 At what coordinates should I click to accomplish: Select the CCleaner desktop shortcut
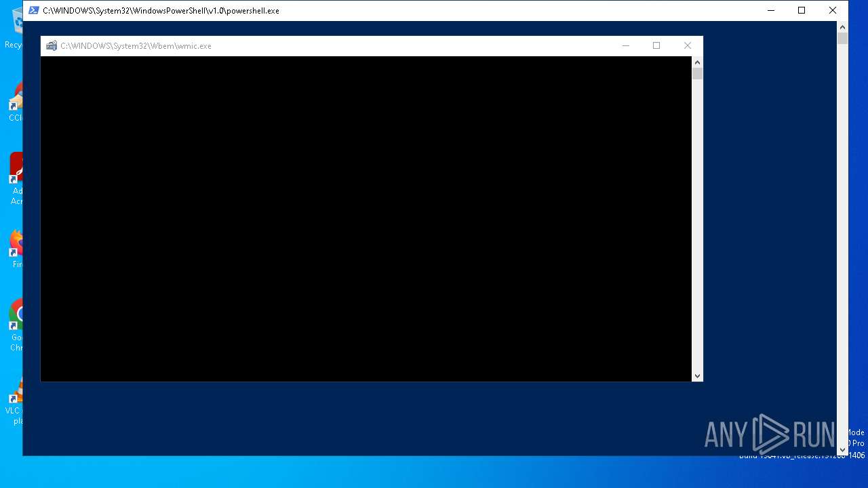click(15, 103)
